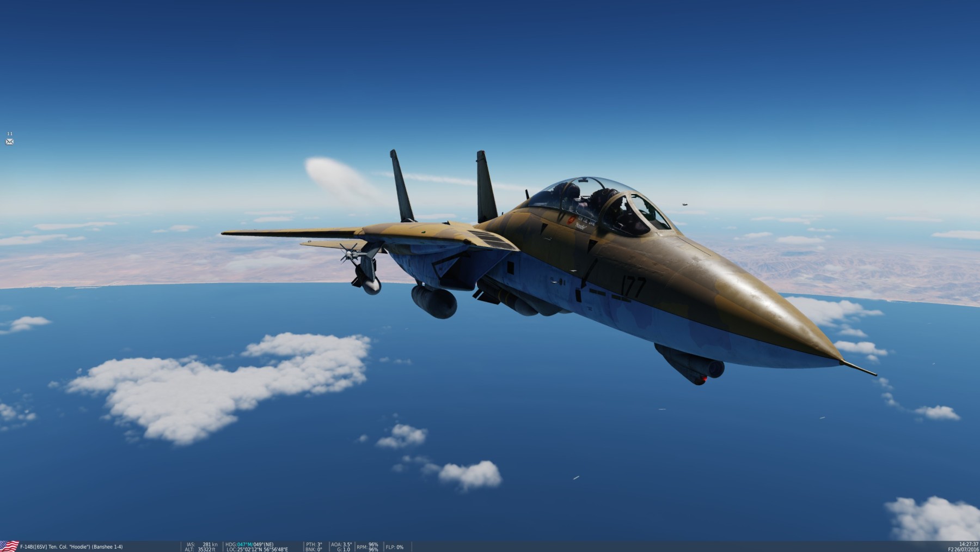
Task: Click the ALT 35322 ft readout
Action: [x=200, y=549]
